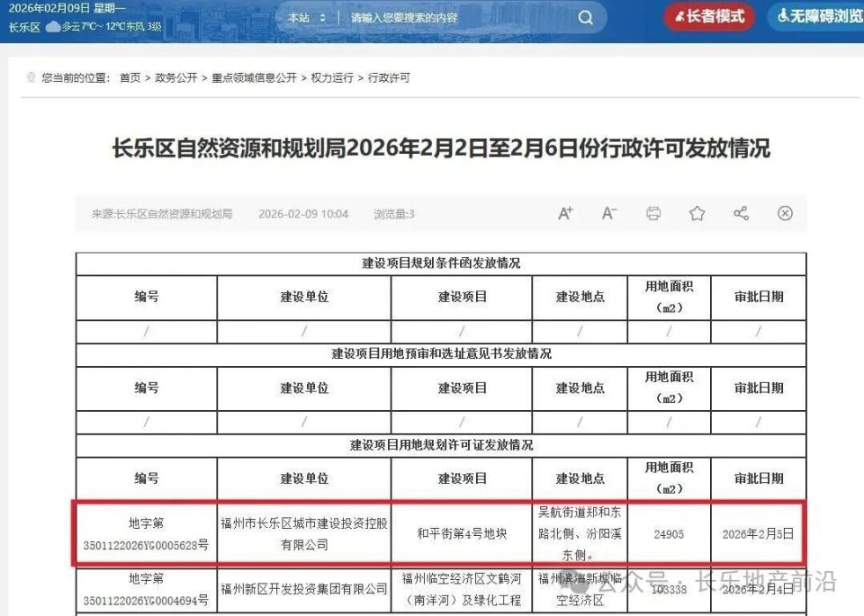This screenshot has height=616, width=864.
Task: Enable 无障碍浏览 accessibility browsing
Action: point(817,16)
